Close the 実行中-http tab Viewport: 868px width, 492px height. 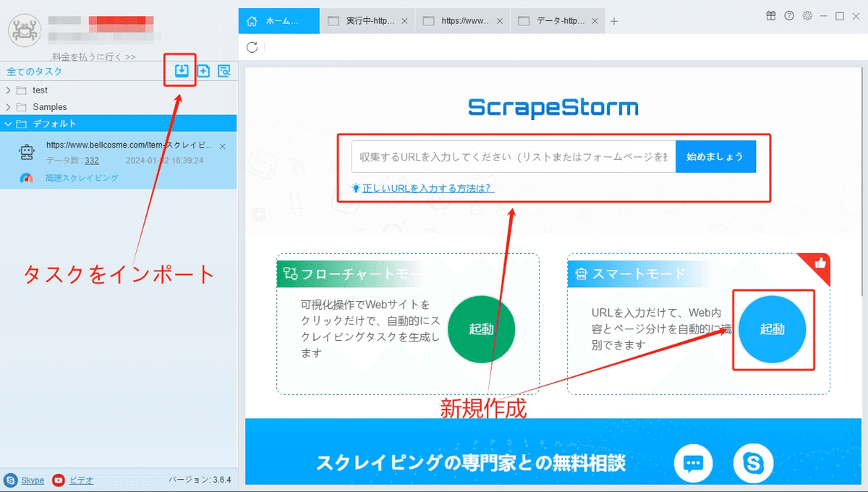coord(404,21)
